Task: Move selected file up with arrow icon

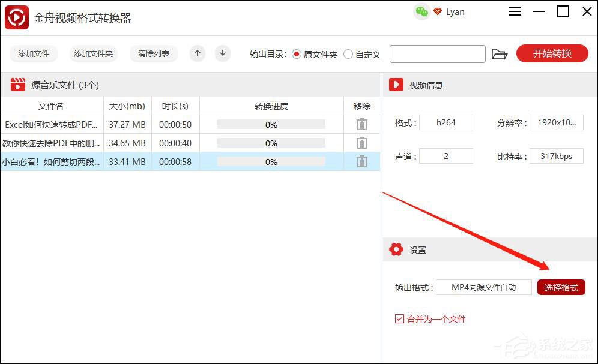Action: [x=197, y=53]
